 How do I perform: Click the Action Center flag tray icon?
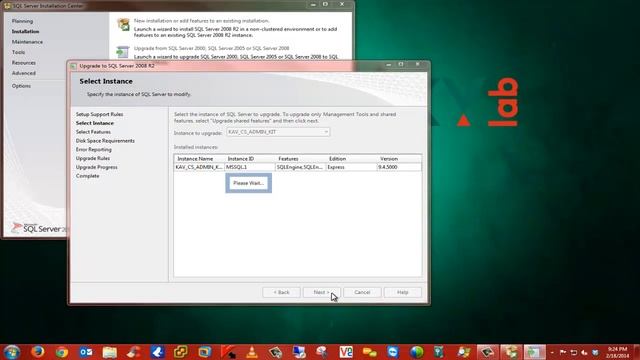pyautogui.click(x=563, y=352)
